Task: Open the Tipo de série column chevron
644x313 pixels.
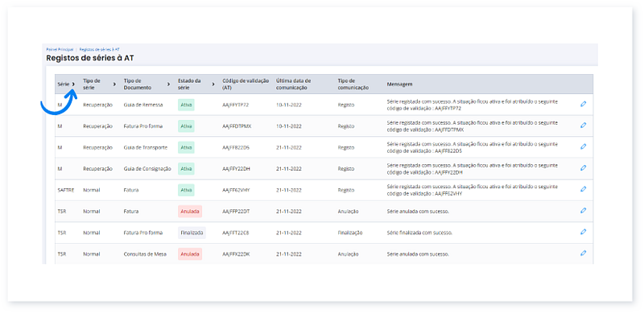Action: 114,84
